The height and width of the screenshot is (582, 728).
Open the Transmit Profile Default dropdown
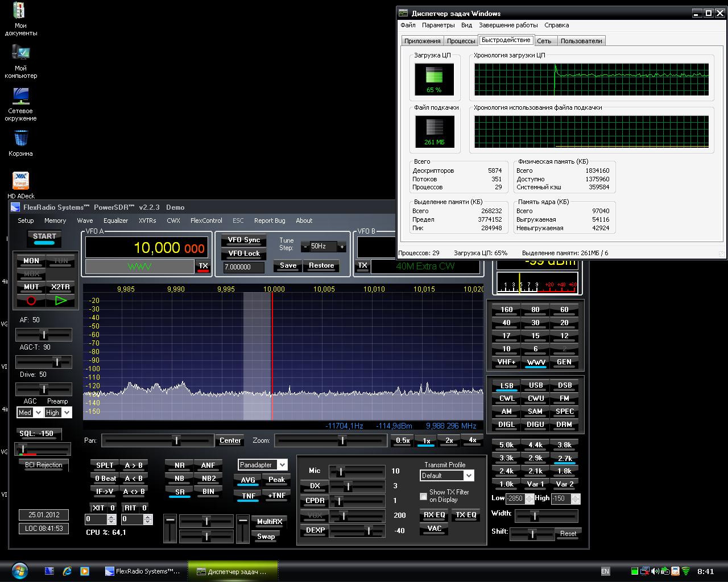tap(447, 476)
